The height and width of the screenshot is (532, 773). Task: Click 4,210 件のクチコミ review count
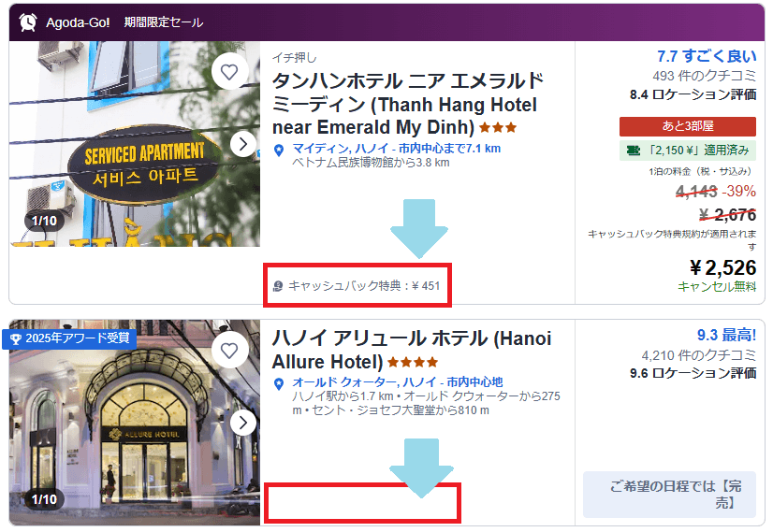[698, 354]
